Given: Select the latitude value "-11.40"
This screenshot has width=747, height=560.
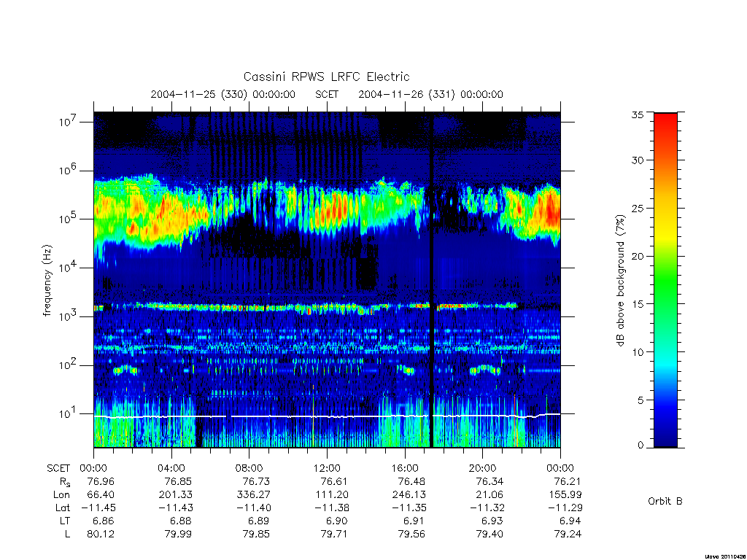Looking at the screenshot, I should (254, 508).
